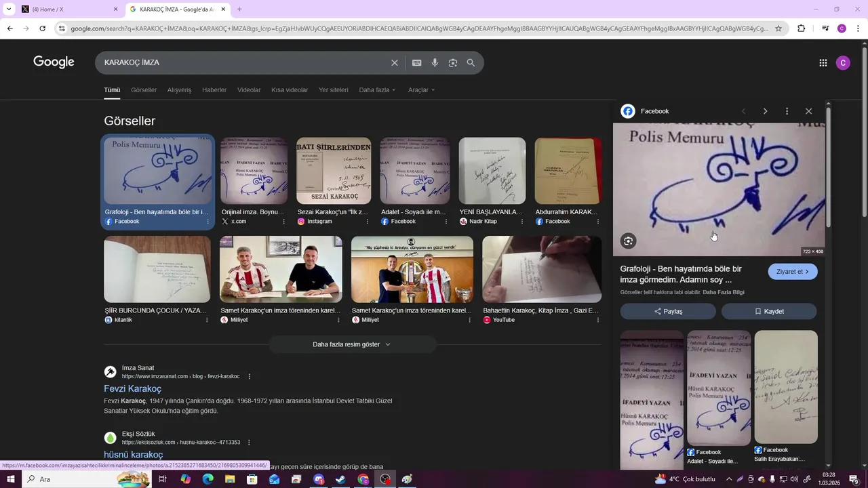
Task: Open a new browser tab
Action: [239, 9]
